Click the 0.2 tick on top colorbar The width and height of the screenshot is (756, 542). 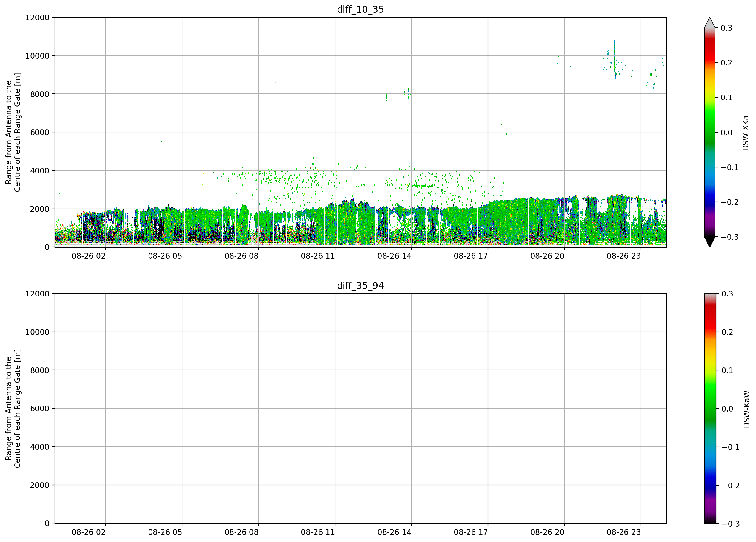tap(726, 63)
